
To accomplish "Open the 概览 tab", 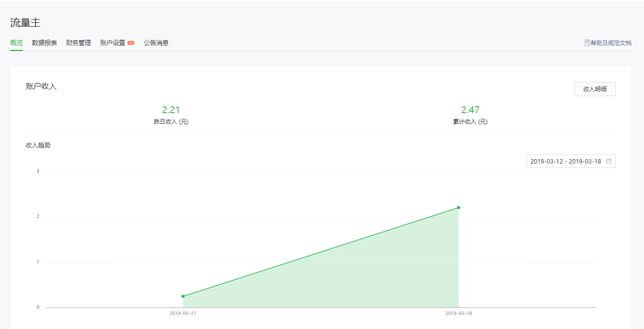I will pyautogui.click(x=17, y=43).
